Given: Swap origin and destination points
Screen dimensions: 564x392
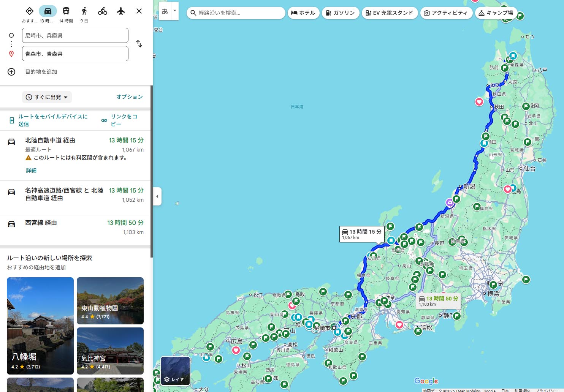Looking at the screenshot, I should [x=139, y=44].
